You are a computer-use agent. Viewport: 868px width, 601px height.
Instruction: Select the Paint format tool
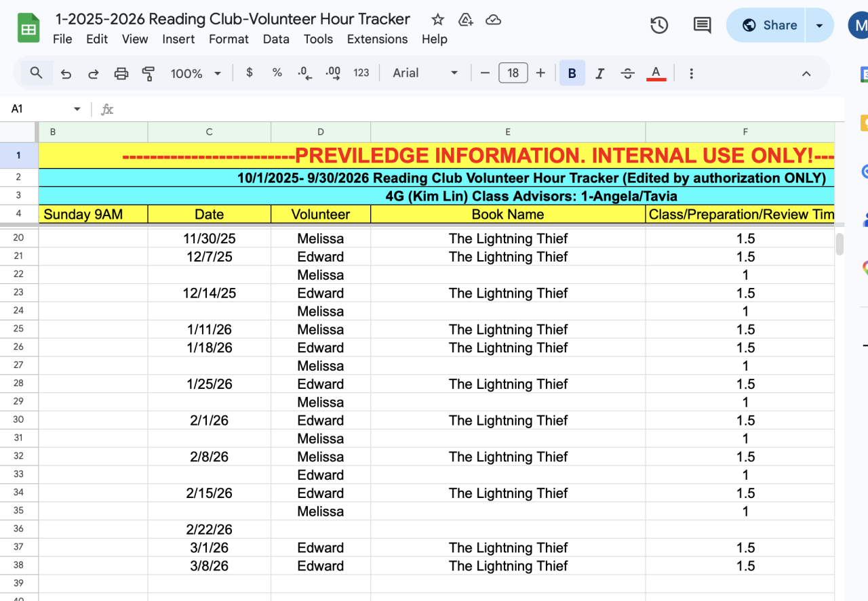pos(149,73)
